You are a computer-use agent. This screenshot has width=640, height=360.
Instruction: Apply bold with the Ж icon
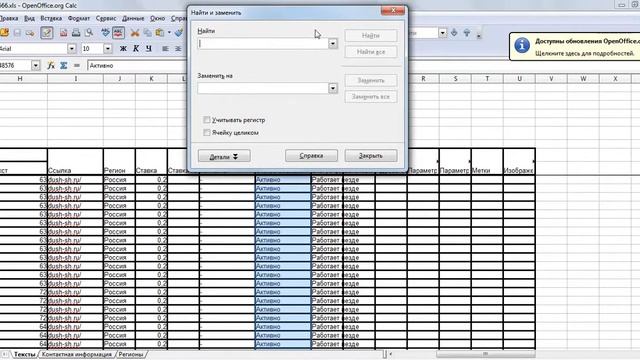tap(123, 49)
